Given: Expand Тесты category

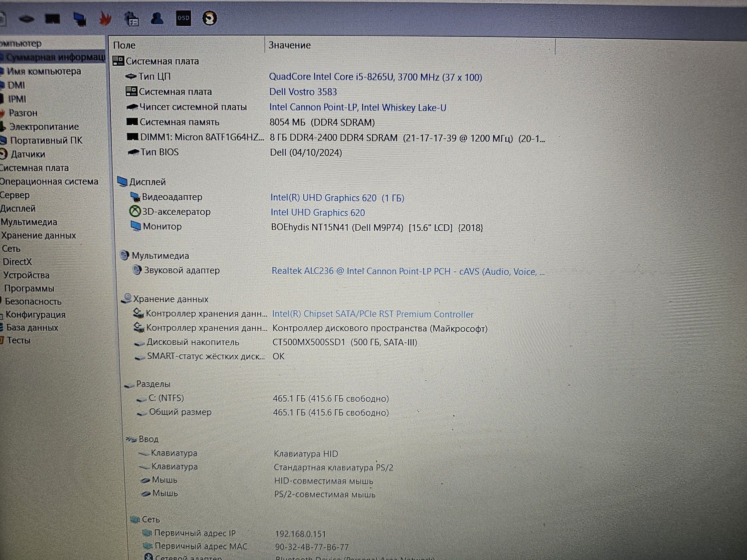Looking at the screenshot, I should pos(19,340).
